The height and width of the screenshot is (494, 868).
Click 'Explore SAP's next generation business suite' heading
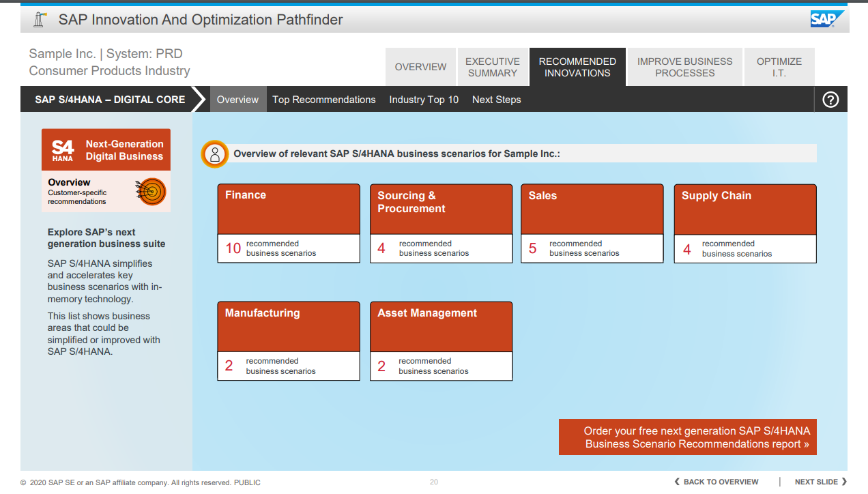(106, 238)
